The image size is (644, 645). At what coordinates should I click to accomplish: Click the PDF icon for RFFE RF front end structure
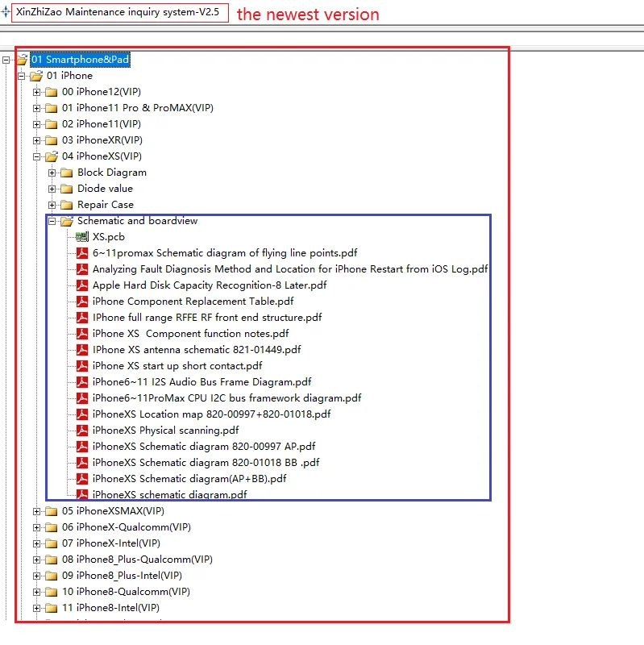point(82,317)
